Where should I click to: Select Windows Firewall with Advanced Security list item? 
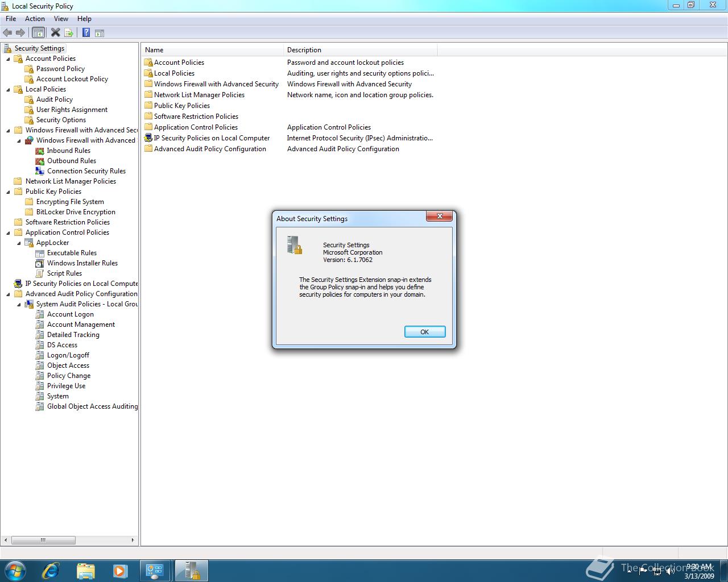point(216,84)
